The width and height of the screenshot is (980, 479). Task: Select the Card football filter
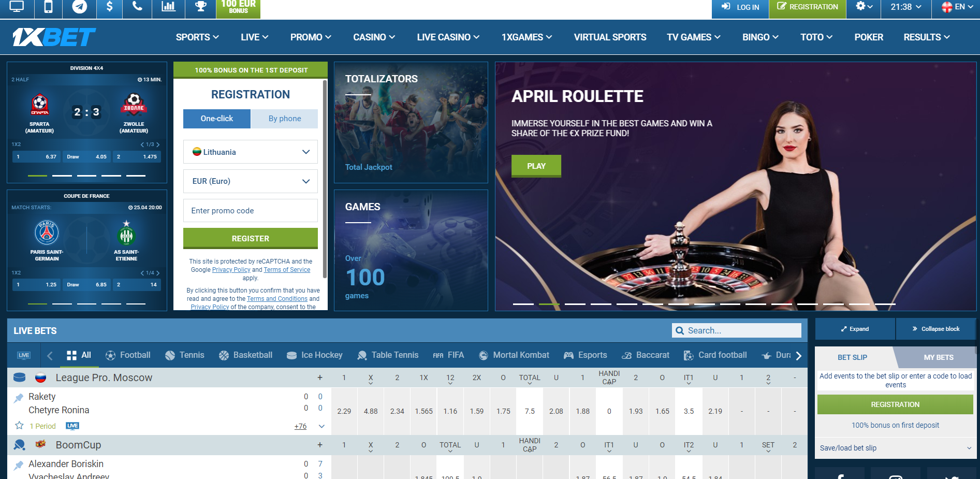(715, 355)
